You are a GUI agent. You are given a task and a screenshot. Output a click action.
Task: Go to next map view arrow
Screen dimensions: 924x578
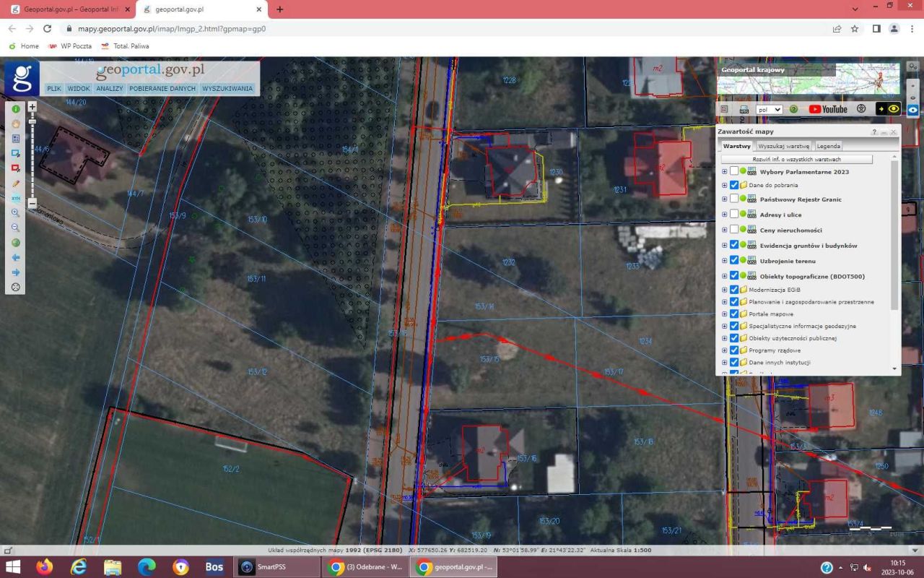coord(15,272)
